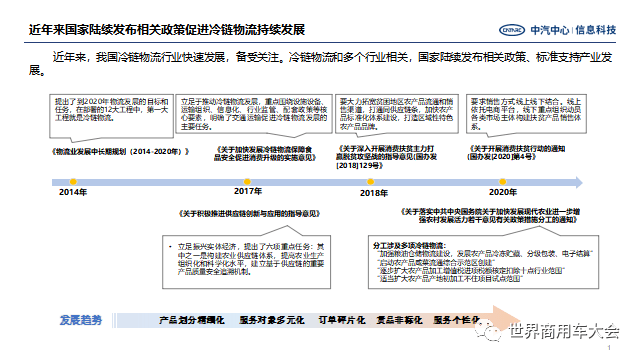Select heading "分工涉及多项冷链物流："
Screen dimensions: 640x360
[x=409, y=246]
